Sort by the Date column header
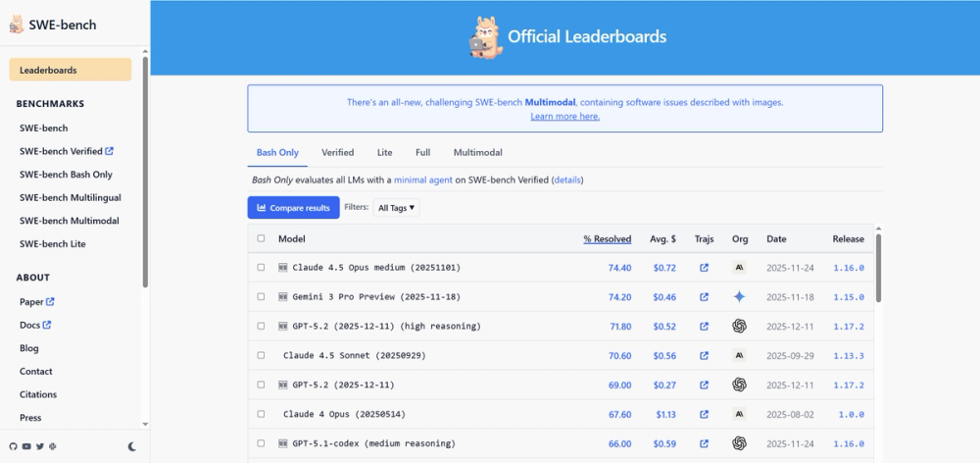 776,239
